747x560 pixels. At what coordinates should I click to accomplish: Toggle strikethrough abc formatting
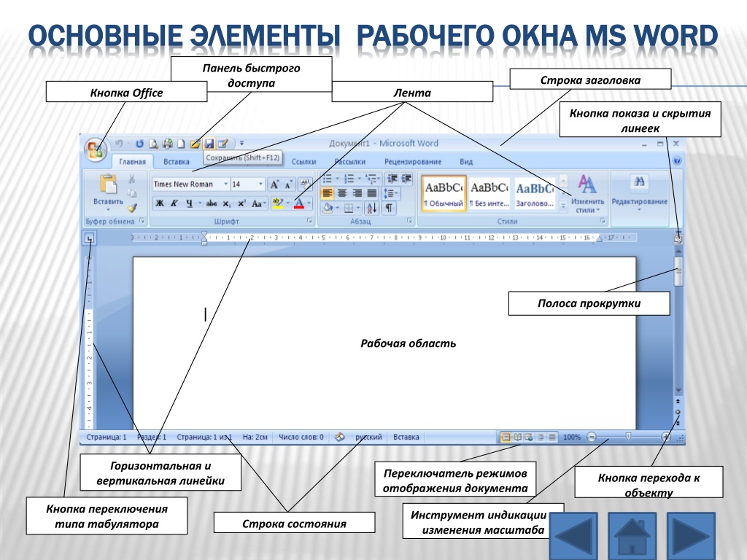[212, 203]
